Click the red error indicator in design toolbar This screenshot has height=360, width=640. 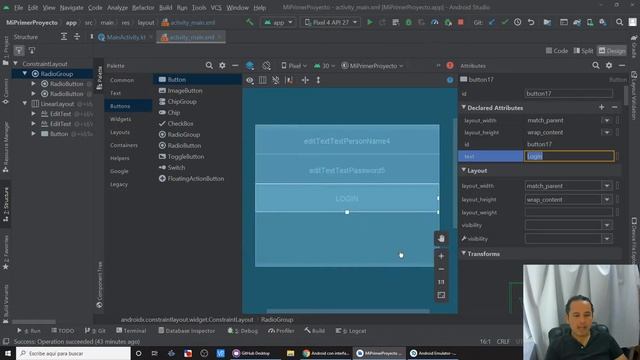pos(450,66)
